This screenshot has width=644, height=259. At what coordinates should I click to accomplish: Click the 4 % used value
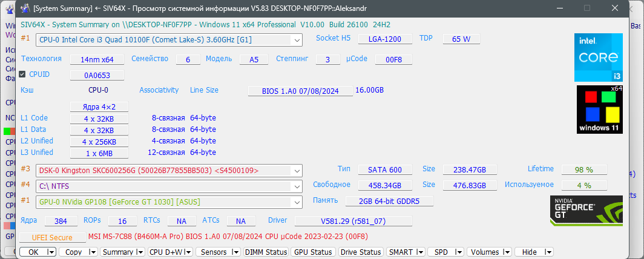coord(584,186)
